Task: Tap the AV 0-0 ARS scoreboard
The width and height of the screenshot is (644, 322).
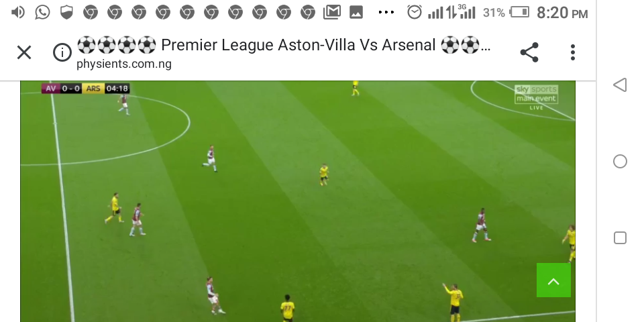Action: [x=85, y=89]
